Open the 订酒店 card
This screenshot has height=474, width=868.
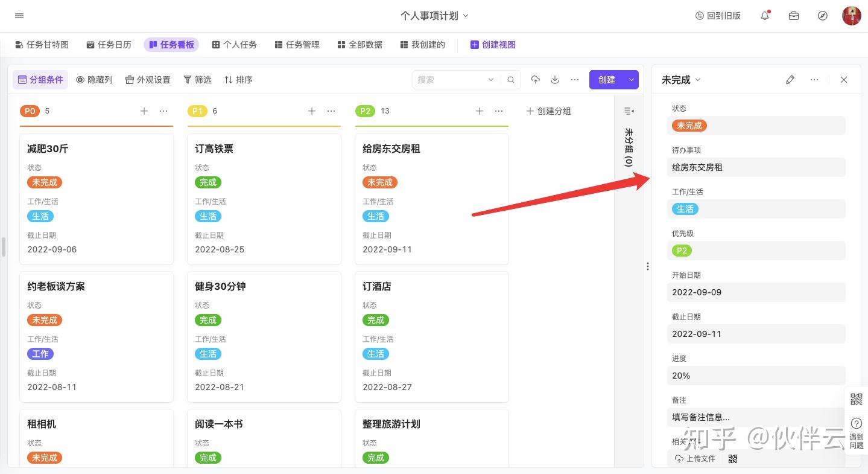coord(432,337)
